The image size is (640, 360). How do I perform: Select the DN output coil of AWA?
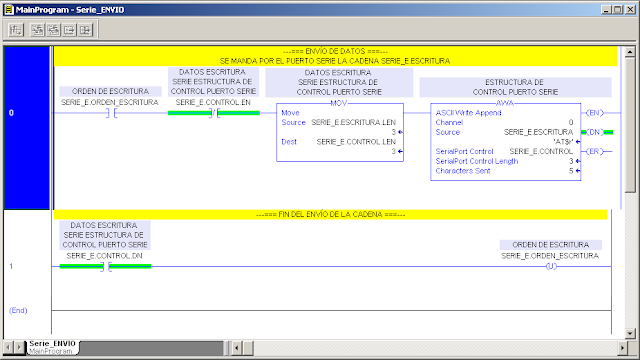[x=595, y=132]
